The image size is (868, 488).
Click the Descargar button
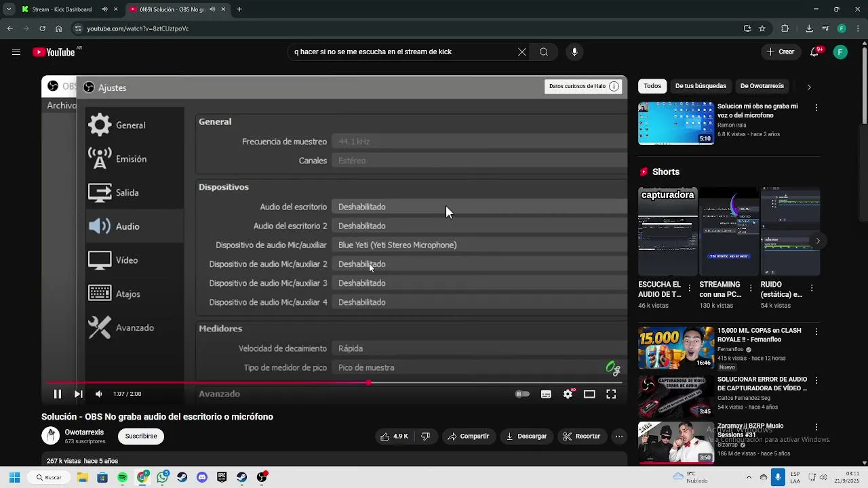[527, 436]
